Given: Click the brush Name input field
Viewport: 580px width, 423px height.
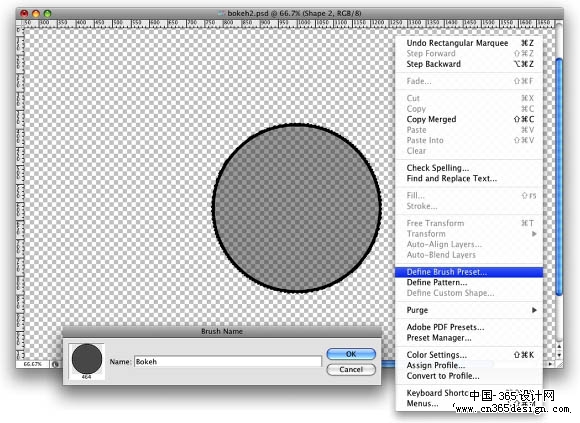Looking at the screenshot, I should 228,362.
